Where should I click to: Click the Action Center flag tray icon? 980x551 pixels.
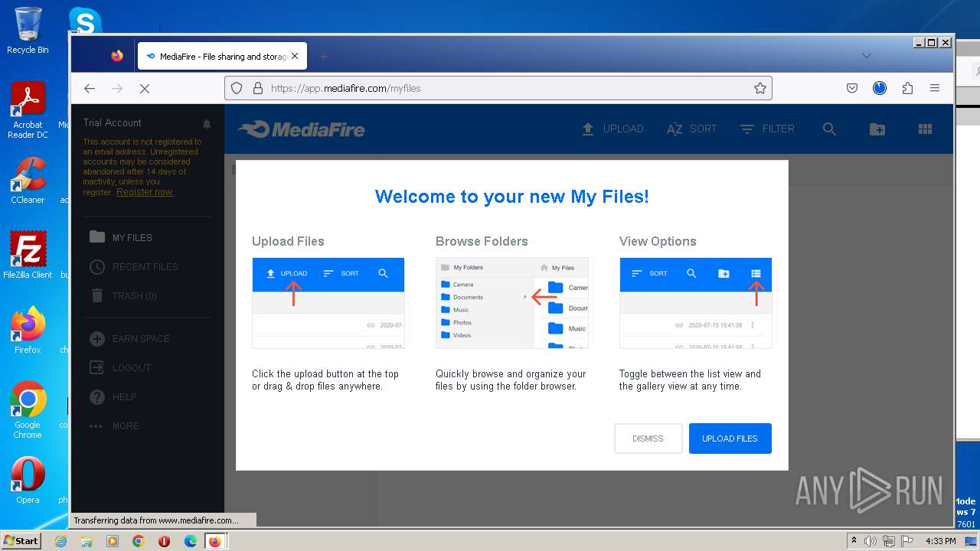906,541
